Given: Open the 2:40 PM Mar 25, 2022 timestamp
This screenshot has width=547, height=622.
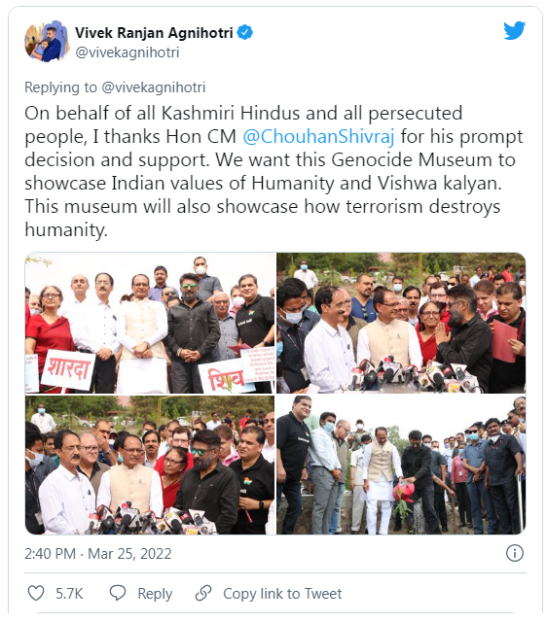Looking at the screenshot, I should 98,553.
